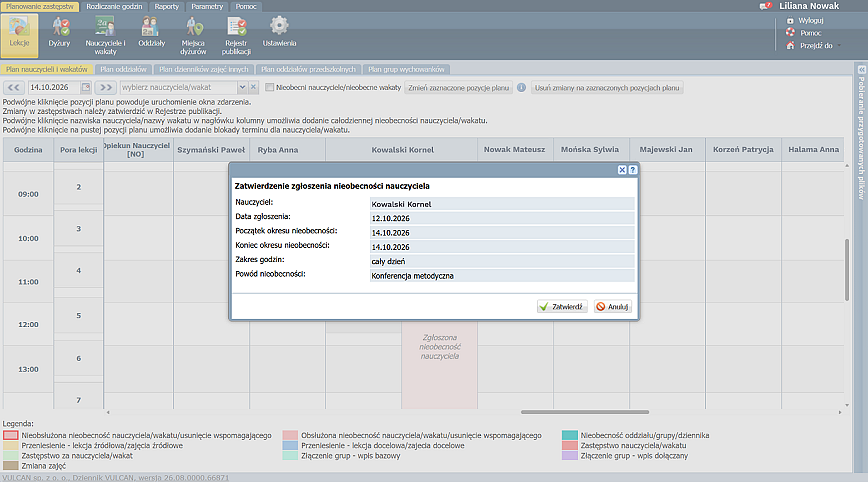Click the brown swatch for Zmiana zajęć legend
Image resolution: width=868 pixels, height=482 pixels.
pos(11,466)
